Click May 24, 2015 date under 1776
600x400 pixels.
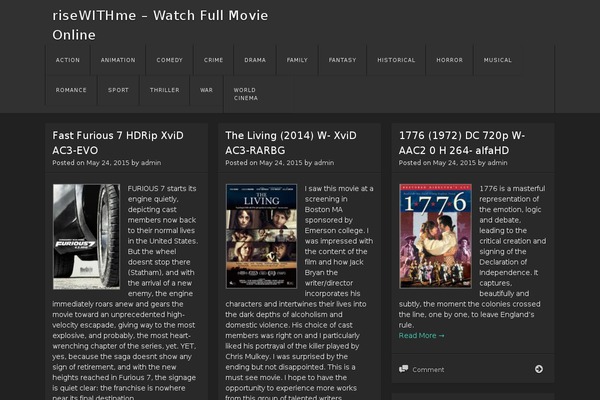[454, 163]
